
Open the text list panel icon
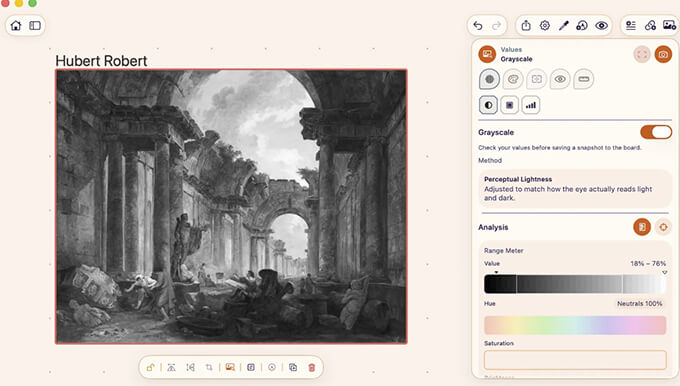tap(631, 26)
